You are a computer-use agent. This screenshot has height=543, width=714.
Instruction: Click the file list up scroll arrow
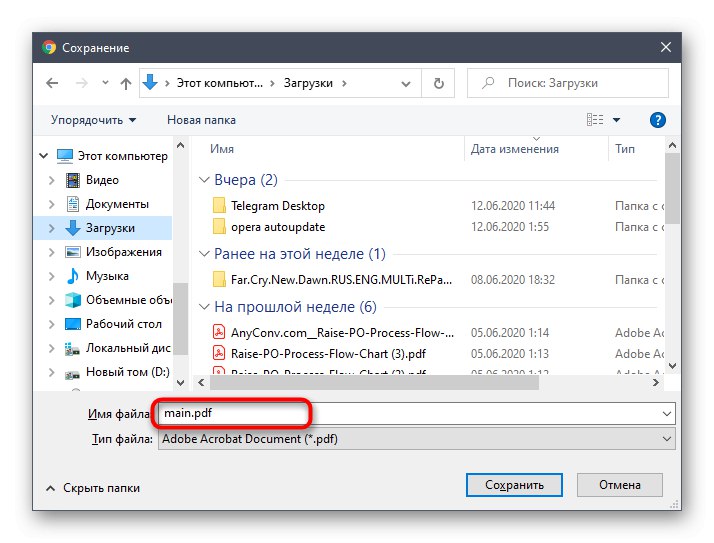[x=672, y=146]
